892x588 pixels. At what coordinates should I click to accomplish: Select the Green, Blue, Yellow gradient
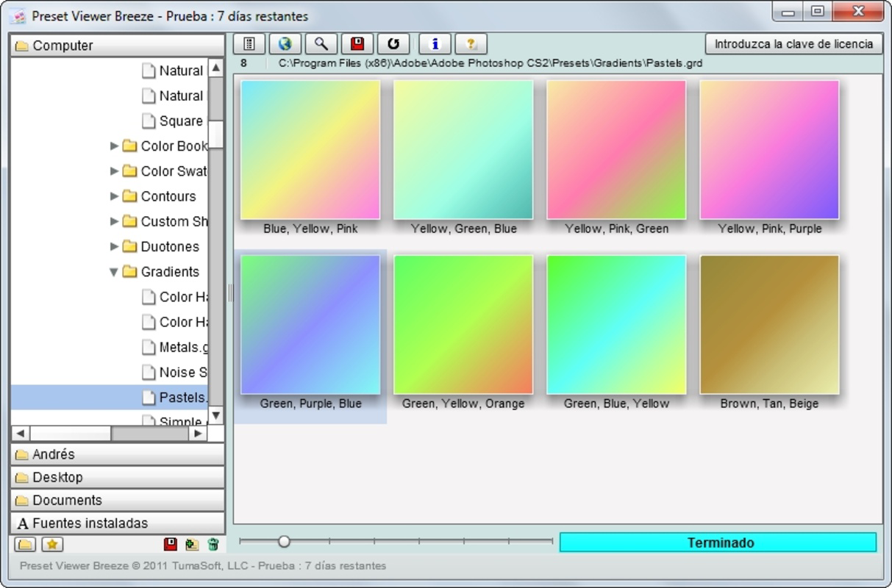[x=616, y=325]
